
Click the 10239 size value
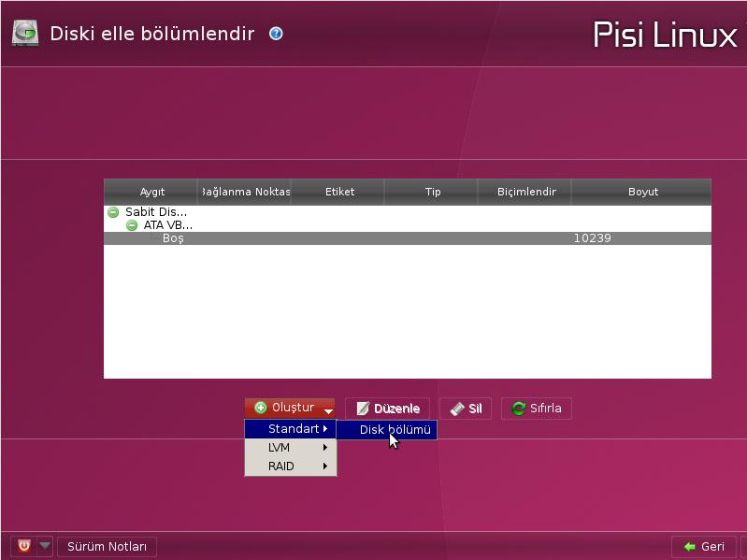(592, 238)
